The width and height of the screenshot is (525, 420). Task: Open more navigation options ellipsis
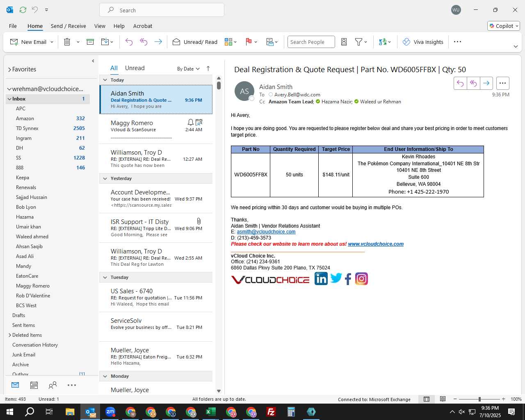point(72,385)
